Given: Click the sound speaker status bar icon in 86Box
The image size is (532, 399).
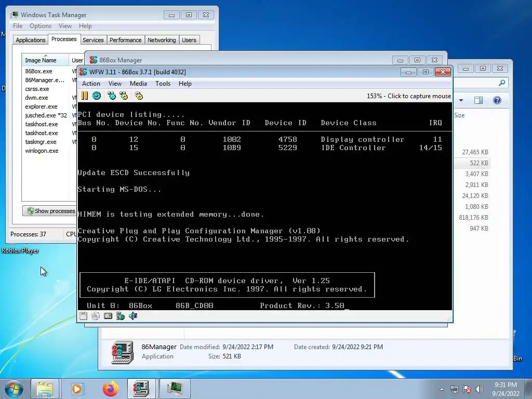Looking at the screenshot, I should click(x=133, y=316).
